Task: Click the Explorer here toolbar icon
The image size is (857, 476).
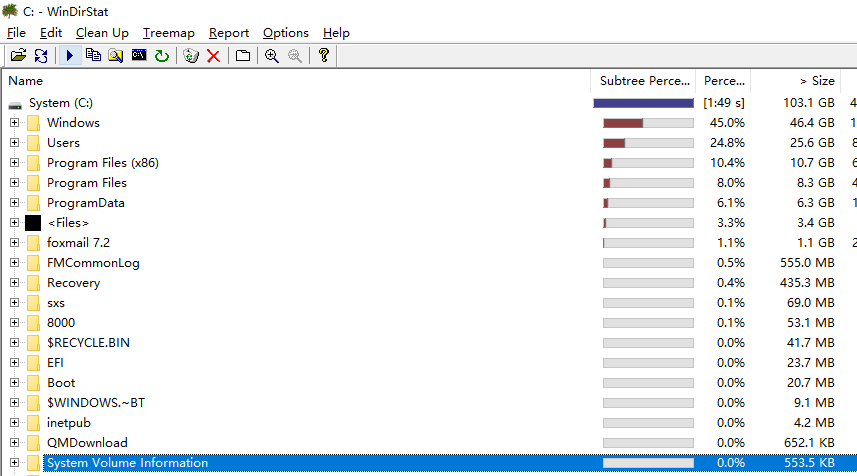Action: (115, 55)
